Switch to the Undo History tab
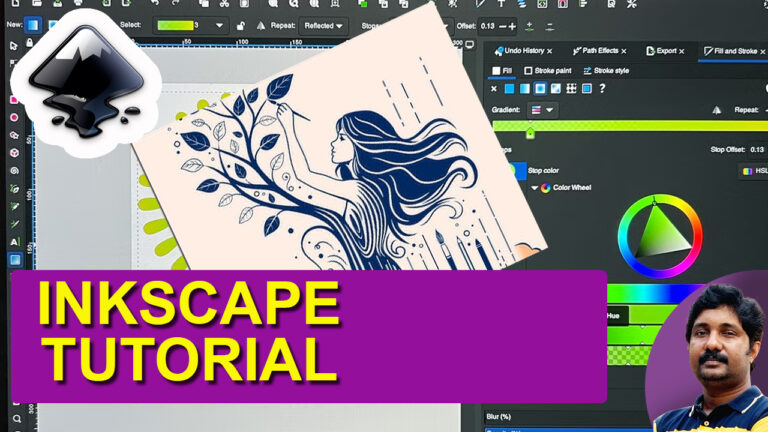Image resolution: width=768 pixels, height=432 pixels. click(524, 51)
